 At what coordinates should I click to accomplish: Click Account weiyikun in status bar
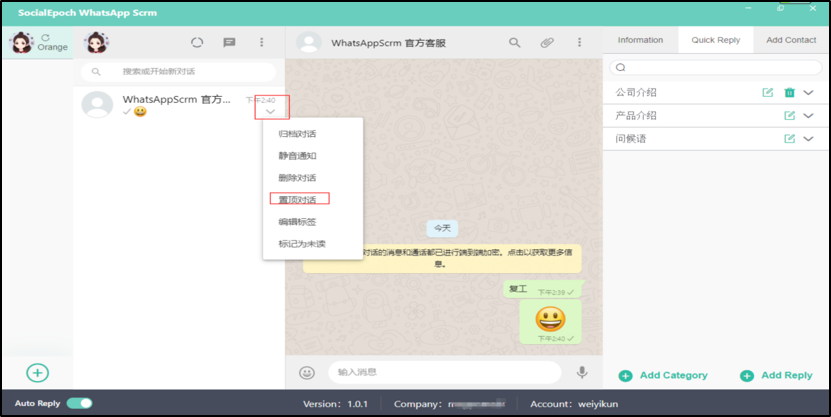pos(574,404)
